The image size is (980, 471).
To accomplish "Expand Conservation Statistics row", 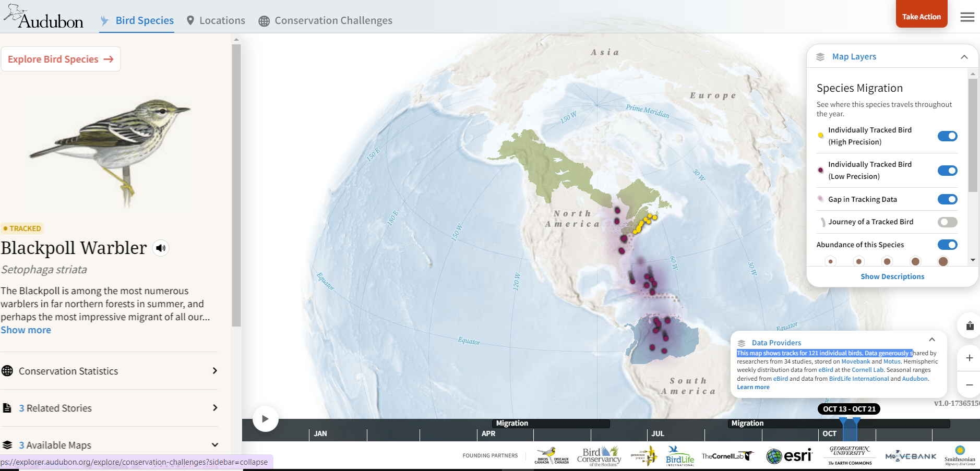I will pos(109,371).
